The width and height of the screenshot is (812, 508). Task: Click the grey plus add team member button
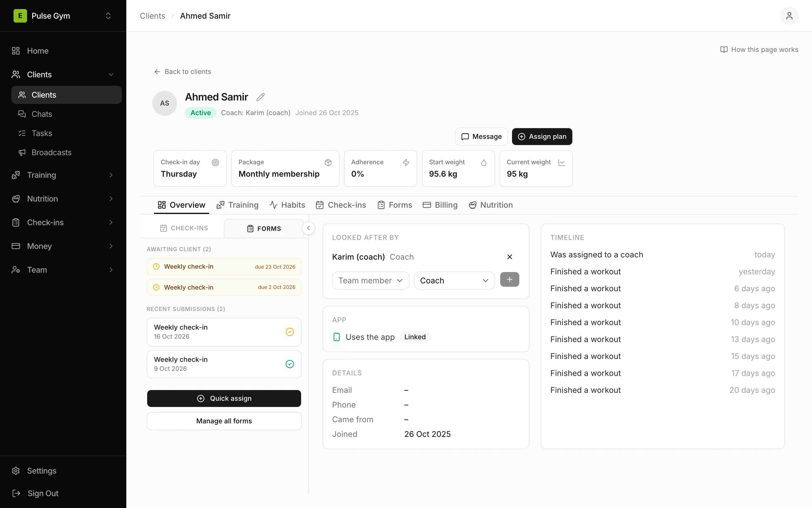pyautogui.click(x=510, y=279)
